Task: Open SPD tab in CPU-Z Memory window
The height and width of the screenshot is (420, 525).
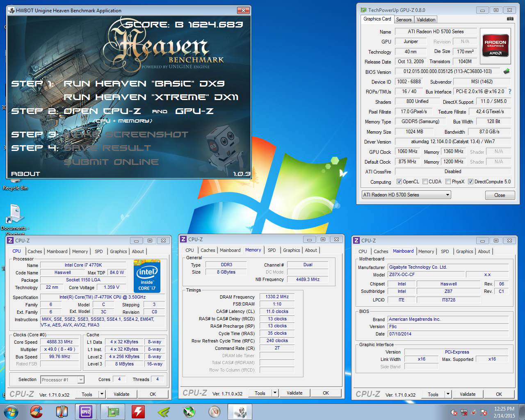Action: point(272,250)
